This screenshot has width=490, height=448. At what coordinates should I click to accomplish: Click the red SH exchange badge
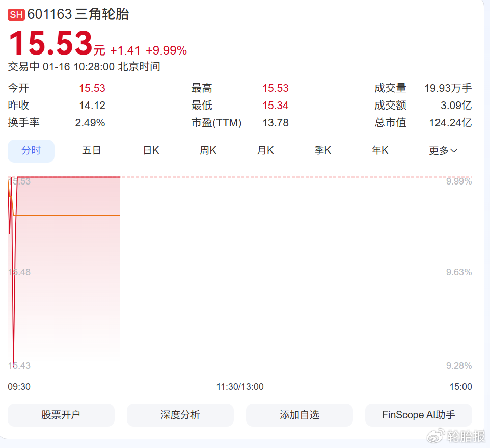coord(16,15)
